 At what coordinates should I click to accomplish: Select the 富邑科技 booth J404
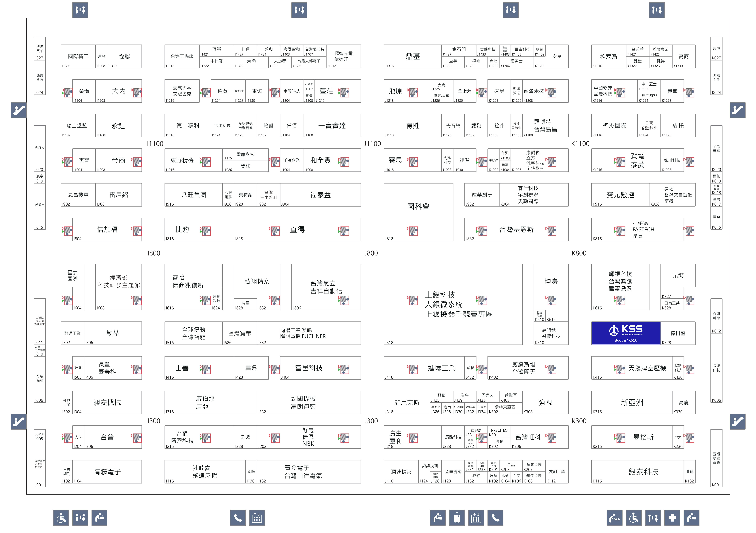click(320, 368)
